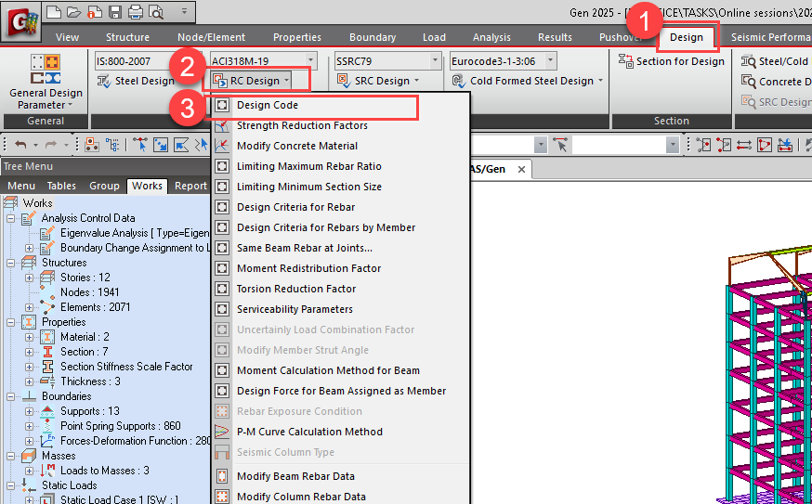Select Modify Concrete Material menu entry
The image size is (812, 504).
[342, 146]
